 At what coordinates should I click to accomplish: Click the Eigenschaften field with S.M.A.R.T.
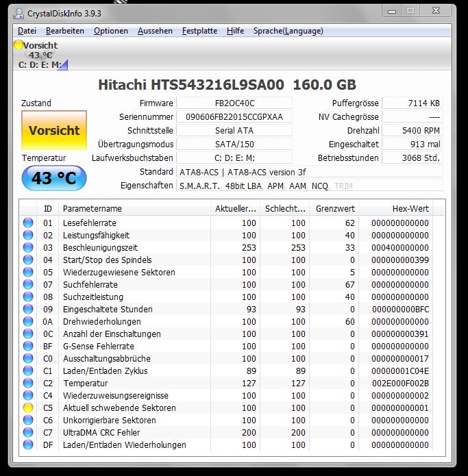[x=310, y=186]
